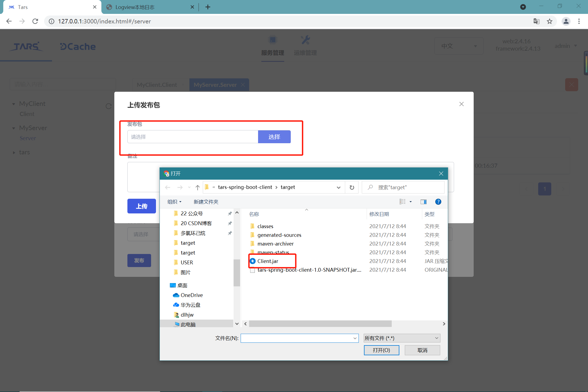588x392 pixels.
Task: Open the 组织 menu
Action: (x=174, y=202)
